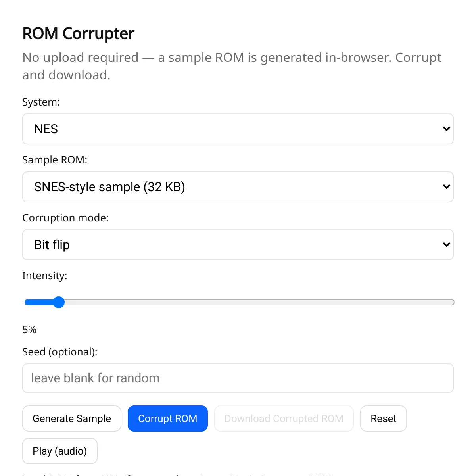Focus the Seed input field
Screen dimensions: 476x476
[x=238, y=378]
